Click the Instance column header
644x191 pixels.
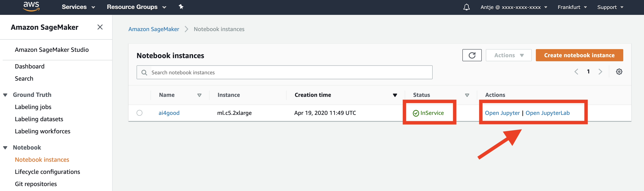point(228,95)
